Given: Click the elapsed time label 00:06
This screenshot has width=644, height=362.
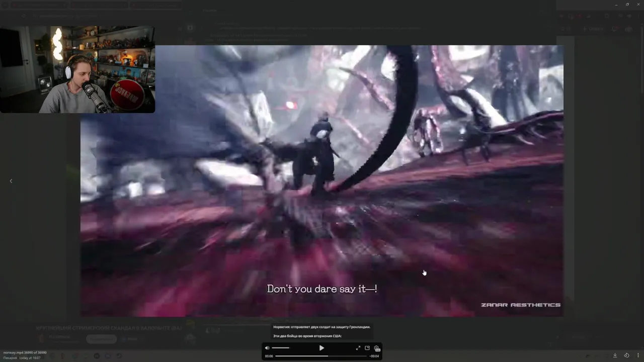Looking at the screenshot, I should click(269, 356).
